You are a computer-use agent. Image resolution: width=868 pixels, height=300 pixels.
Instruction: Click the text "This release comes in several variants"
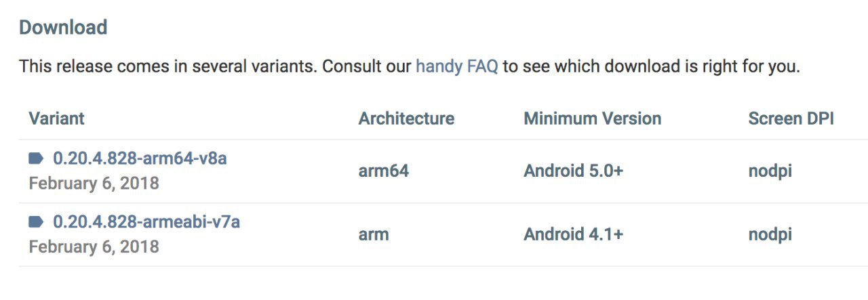[167, 66]
